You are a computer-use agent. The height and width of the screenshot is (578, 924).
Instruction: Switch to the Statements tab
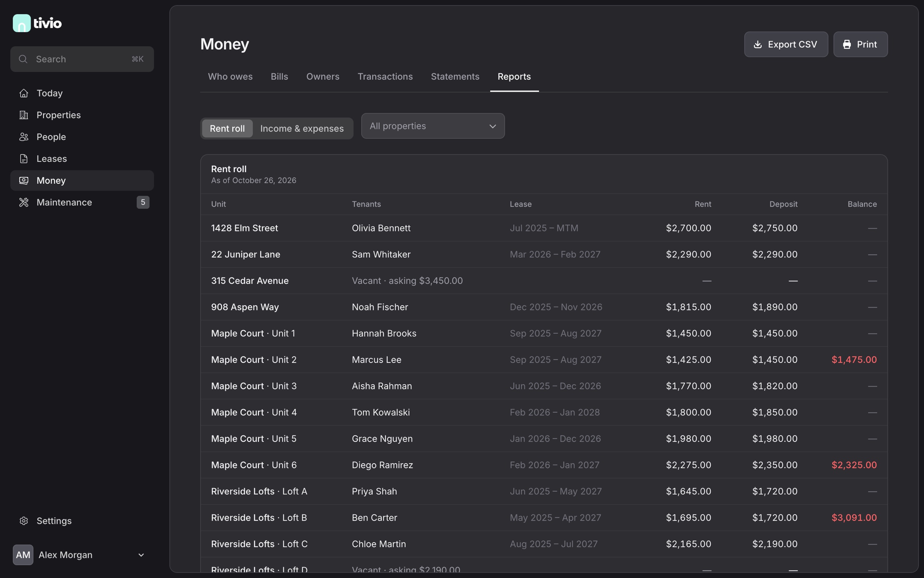tap(455, 76)
